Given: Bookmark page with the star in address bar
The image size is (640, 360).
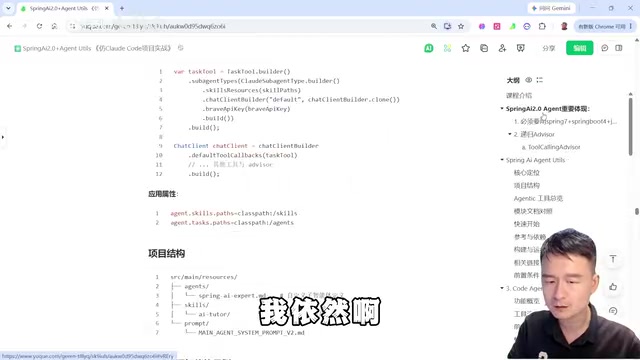Looking at the screenshot, I should pyautogui.click(x=461, y=26).
